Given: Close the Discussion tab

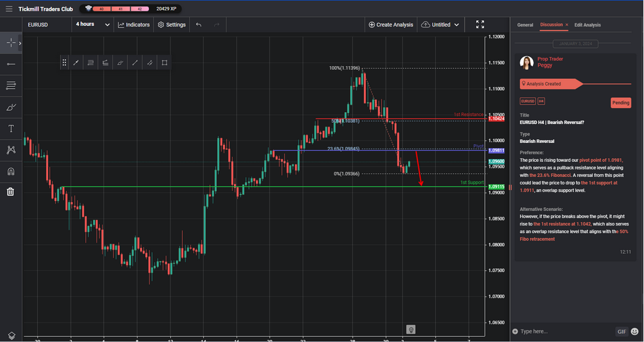Looking at the screenshot, I should tap(567, 25).
